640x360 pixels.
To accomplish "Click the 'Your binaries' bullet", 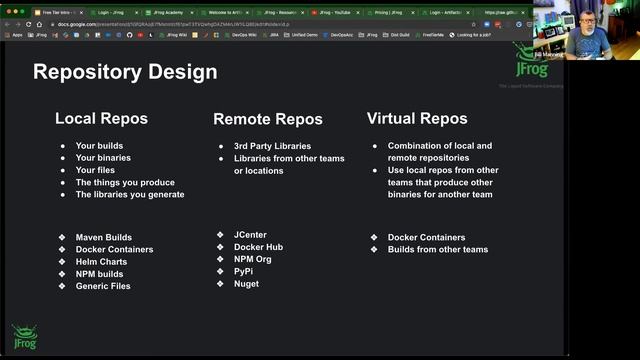I will tap(103, 158).
